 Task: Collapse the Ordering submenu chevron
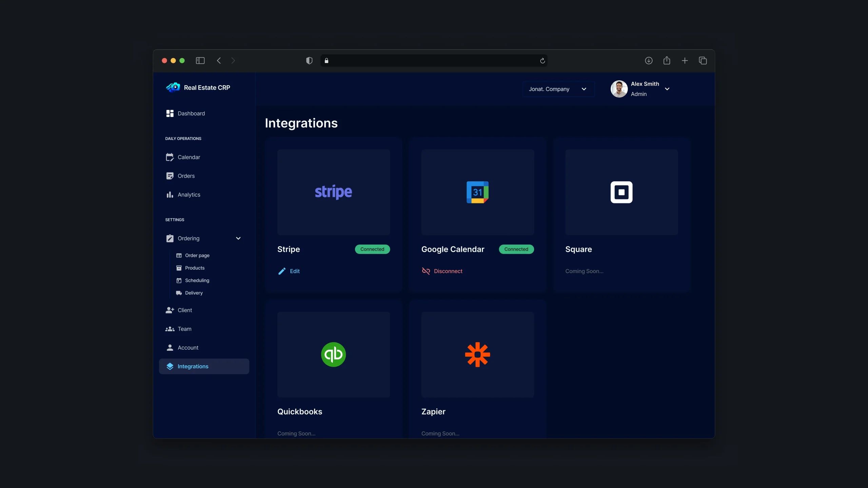[x=238, y=238]
